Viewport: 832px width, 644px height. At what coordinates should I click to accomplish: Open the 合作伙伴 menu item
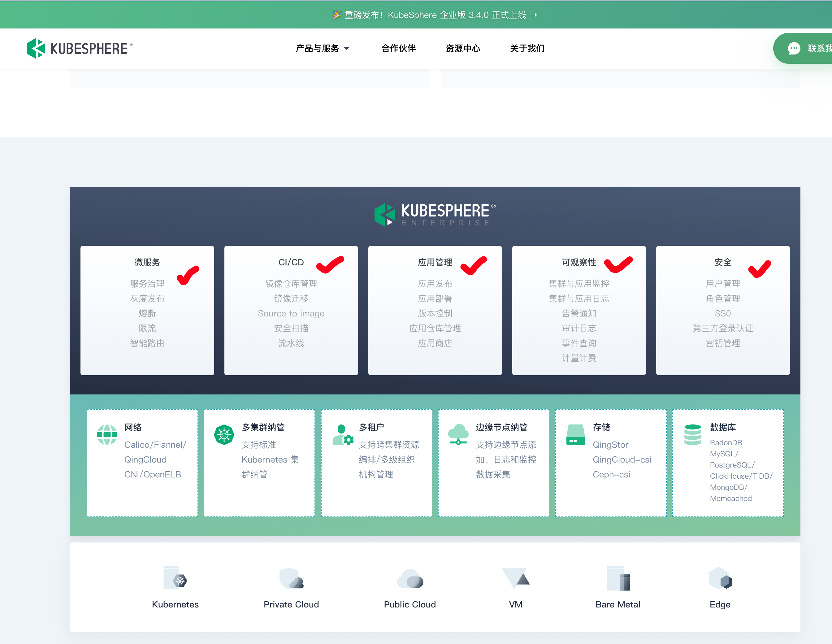pyautogui.click(x=398, y=48)
